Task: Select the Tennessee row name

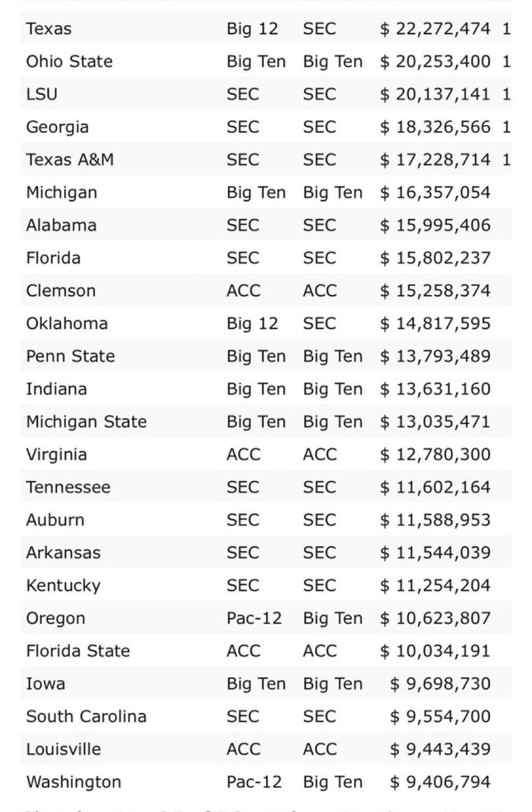Action: pos(68,487)
